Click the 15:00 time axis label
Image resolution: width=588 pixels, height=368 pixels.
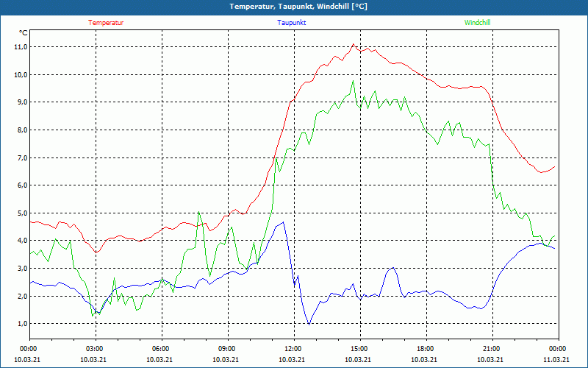360,349
